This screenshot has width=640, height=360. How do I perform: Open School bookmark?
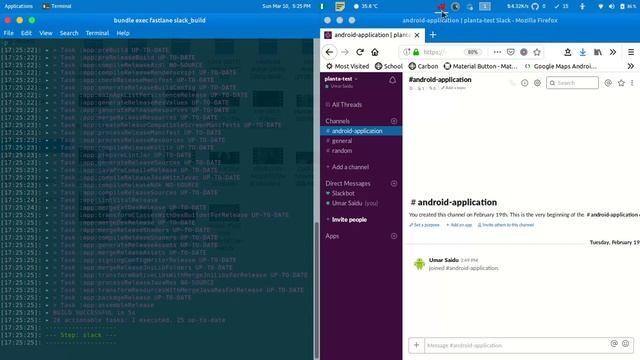coord(389,66)
